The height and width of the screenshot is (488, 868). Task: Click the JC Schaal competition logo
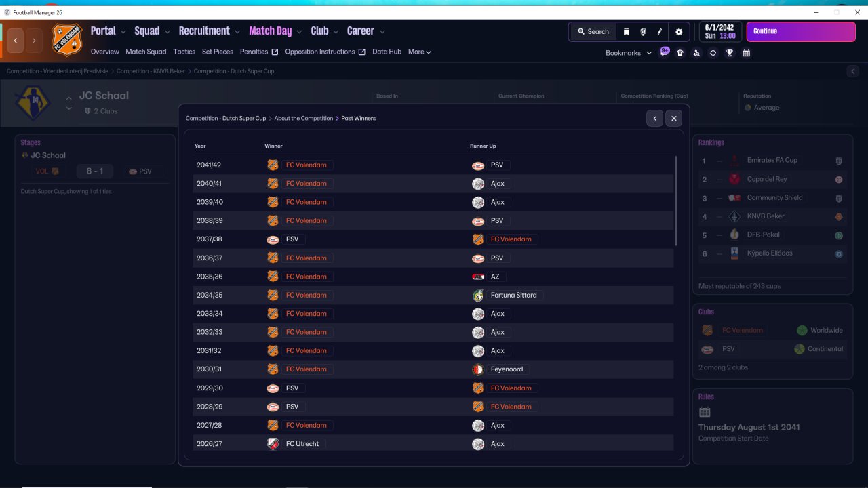[33, 103]
